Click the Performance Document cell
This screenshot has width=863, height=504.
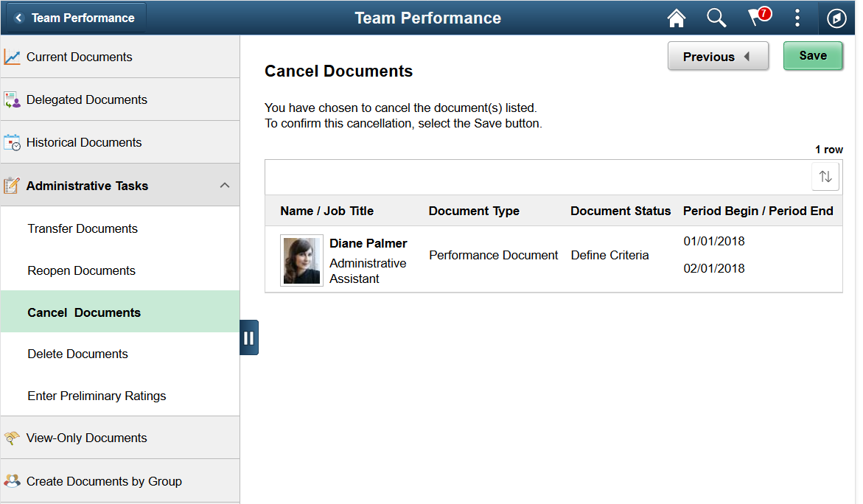click(x=493, y=255)
